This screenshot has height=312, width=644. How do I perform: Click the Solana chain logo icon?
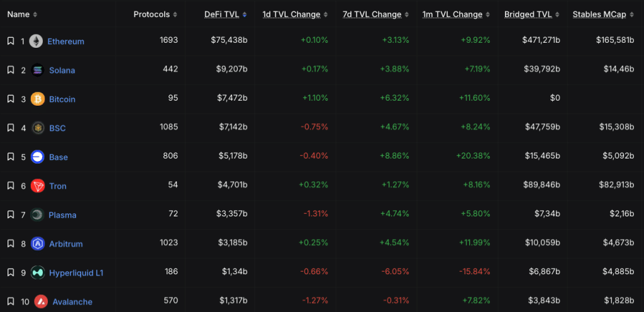[38, 70]
